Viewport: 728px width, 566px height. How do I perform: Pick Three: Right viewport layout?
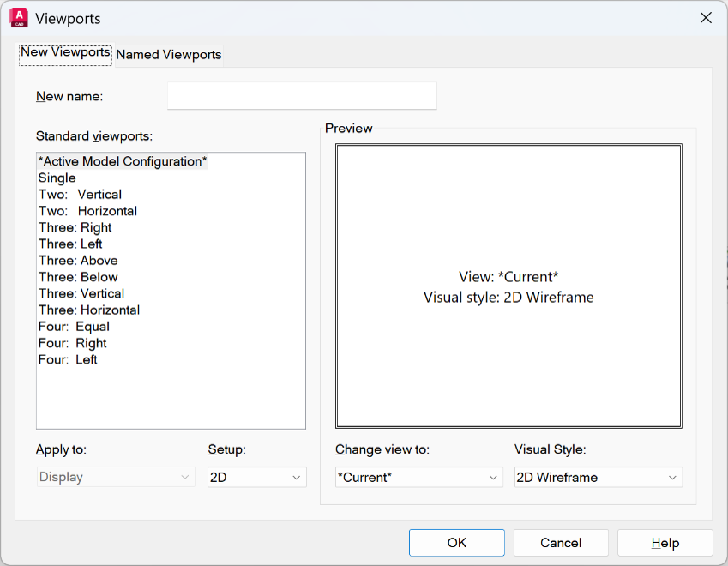(x=75, y=227)
